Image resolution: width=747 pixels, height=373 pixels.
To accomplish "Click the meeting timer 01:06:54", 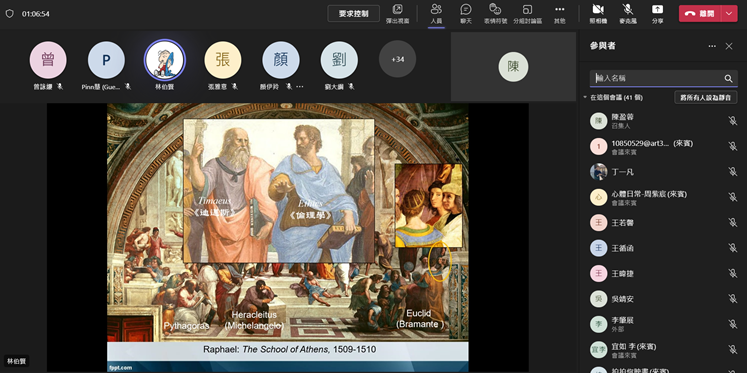I will [x=36, y=14].
